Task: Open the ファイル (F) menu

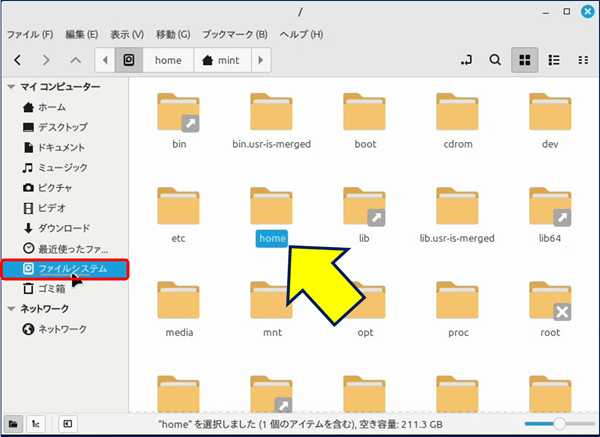Action: click(x=30, y=34)
